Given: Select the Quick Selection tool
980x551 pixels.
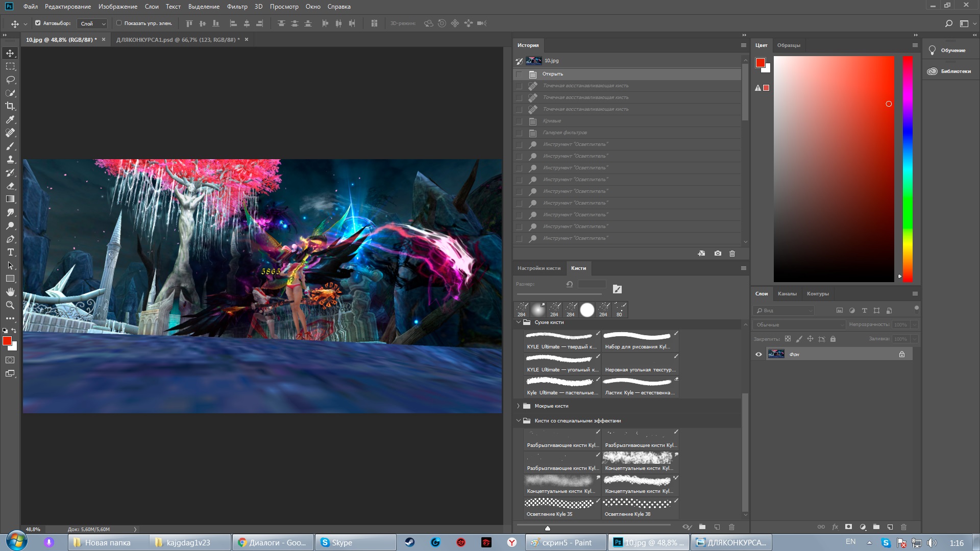Looking at the screenshot, I should 10,93.
